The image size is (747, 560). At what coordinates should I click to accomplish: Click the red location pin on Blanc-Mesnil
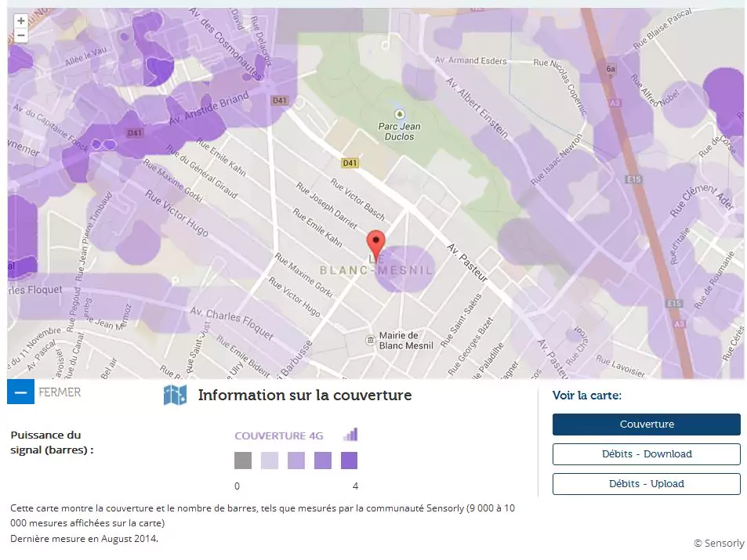click(x=376, y=244)
